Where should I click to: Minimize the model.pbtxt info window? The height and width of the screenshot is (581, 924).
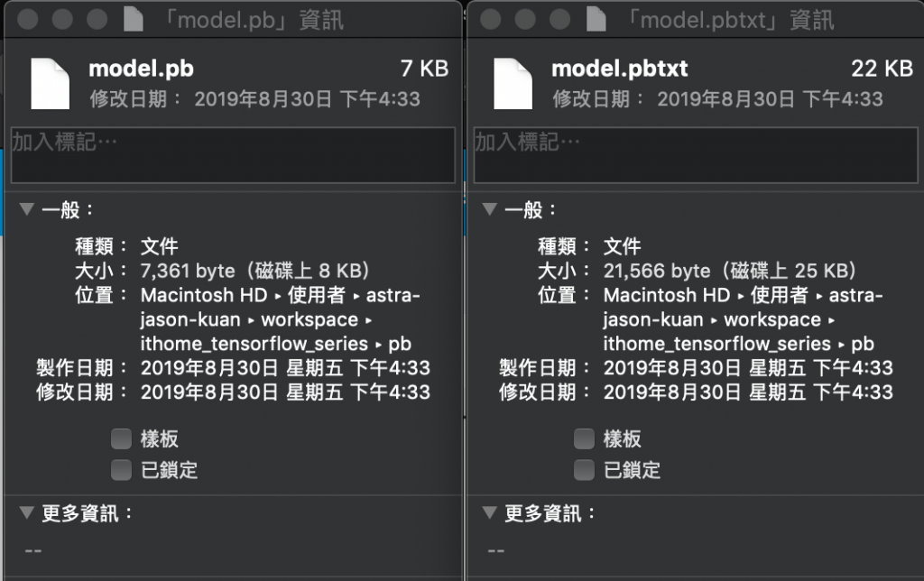(525, 20)
